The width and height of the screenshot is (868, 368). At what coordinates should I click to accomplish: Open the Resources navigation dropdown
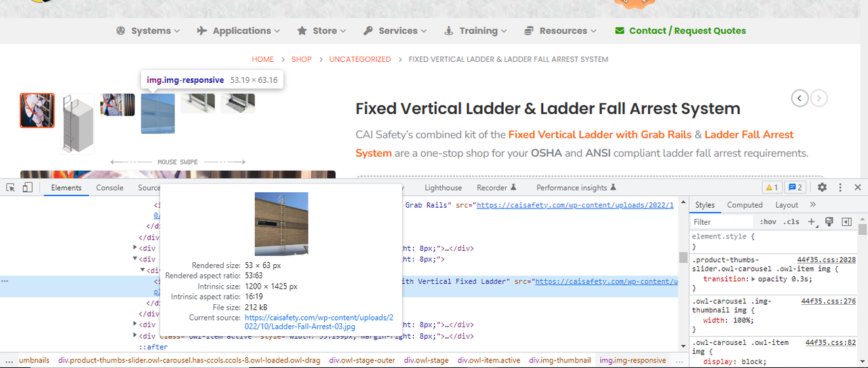(x=561, y=31)
